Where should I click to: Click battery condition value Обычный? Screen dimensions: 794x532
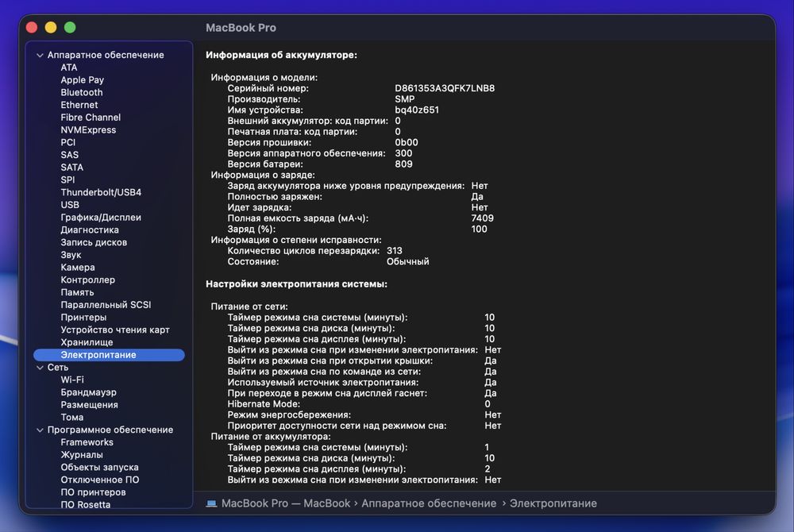407,262
